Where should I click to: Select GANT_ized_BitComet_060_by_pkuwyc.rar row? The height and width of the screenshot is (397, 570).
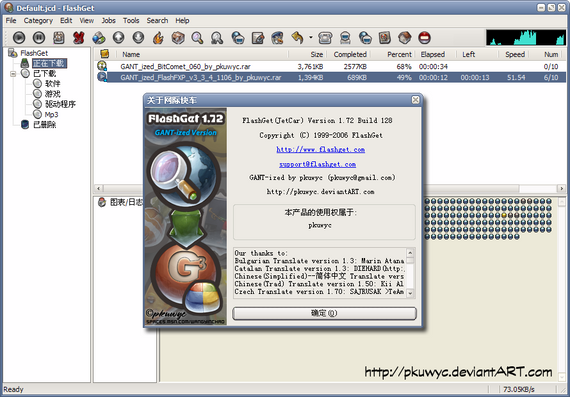click(330, 67)
